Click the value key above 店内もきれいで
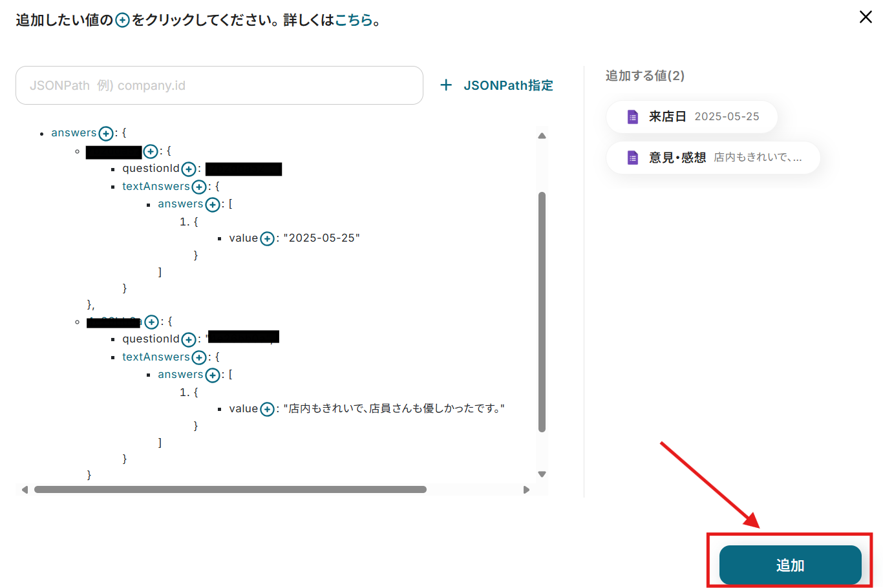 click(x=244, y=408)
